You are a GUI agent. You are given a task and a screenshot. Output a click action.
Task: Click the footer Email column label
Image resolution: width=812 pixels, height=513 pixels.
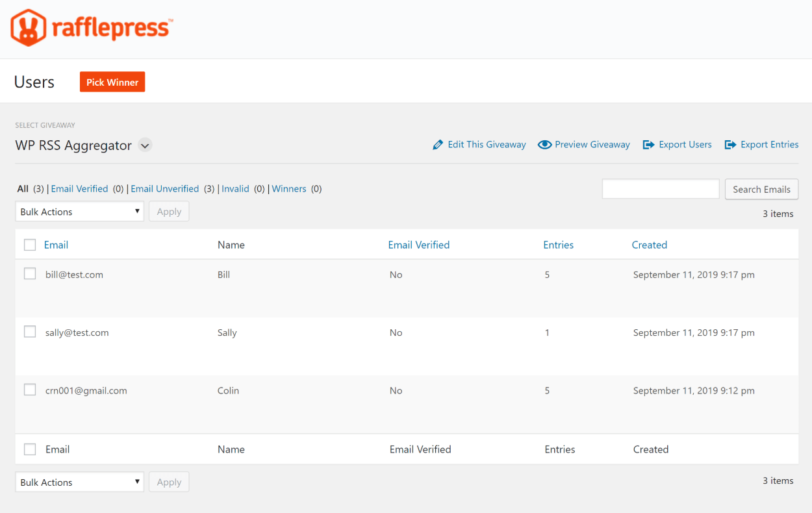[57, 449]
